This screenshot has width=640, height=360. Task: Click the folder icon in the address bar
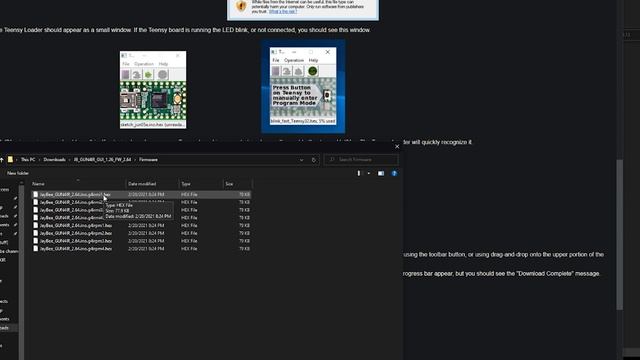pos(11,160)
